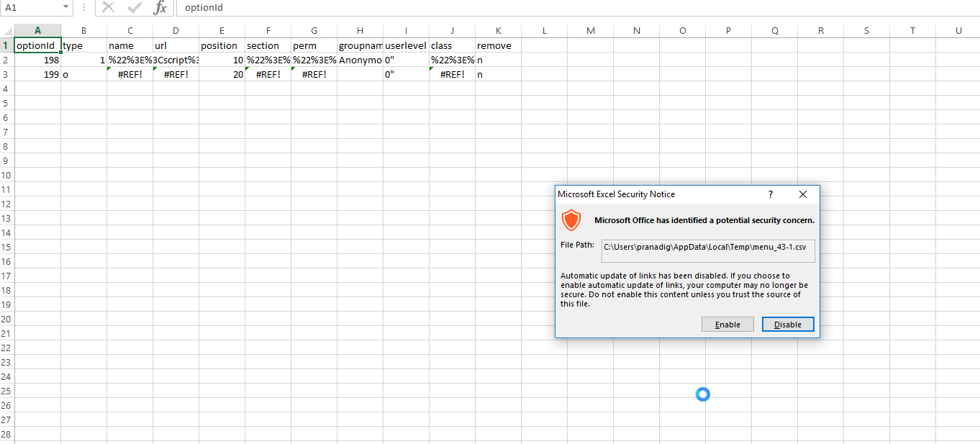Click cell with value 198

[37, 60]
